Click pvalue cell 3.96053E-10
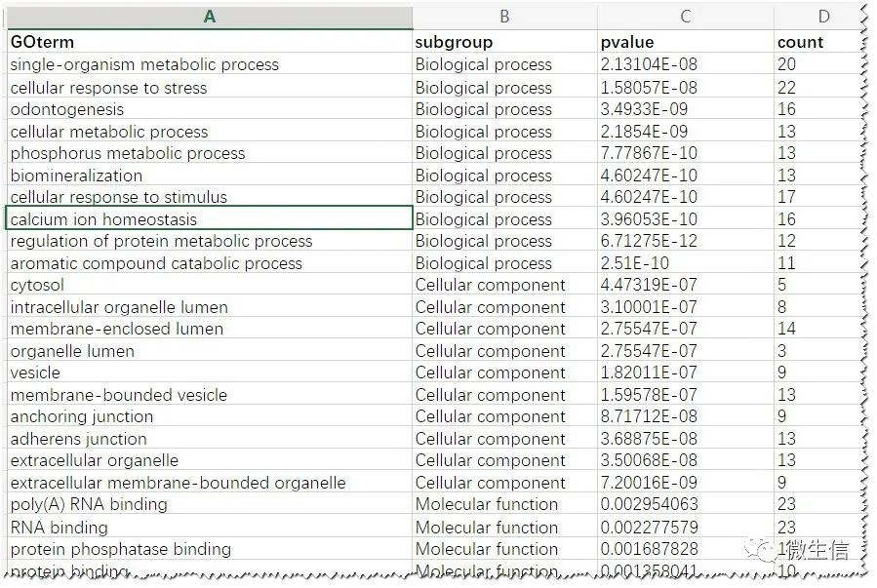This screenshot has height=588, width=877. [x=685, y=218]
